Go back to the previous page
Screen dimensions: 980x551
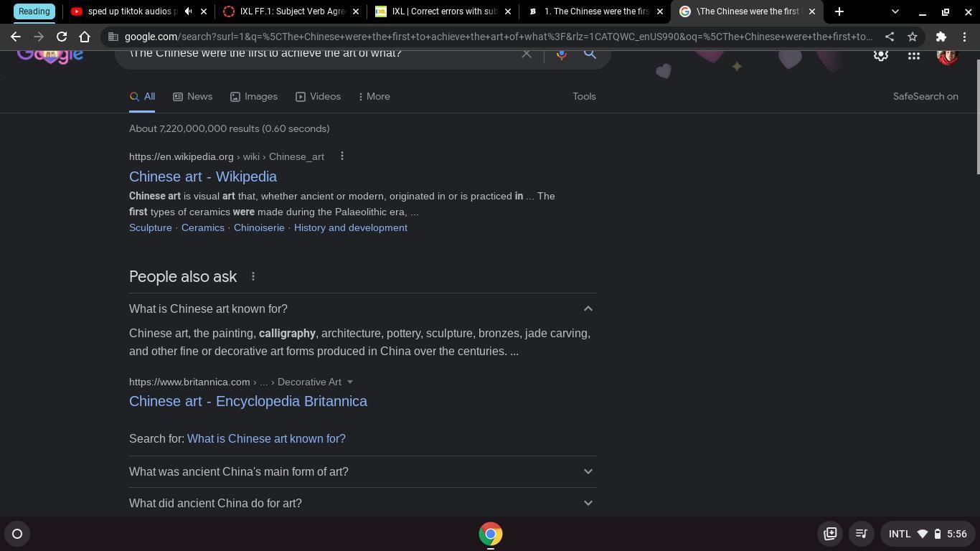click(x=16, y=37)
